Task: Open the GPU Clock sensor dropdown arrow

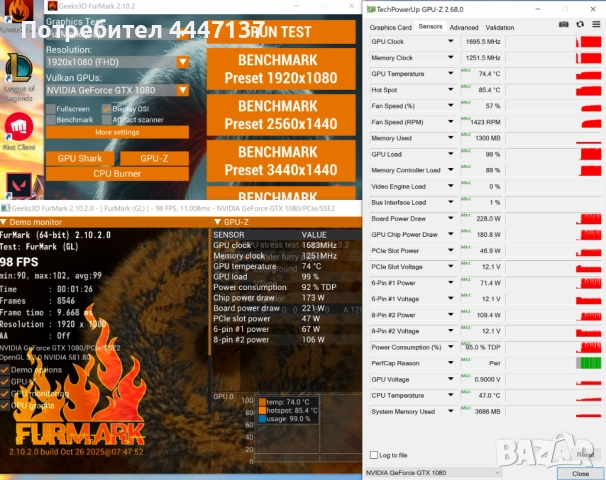Action: click(451, 41)
